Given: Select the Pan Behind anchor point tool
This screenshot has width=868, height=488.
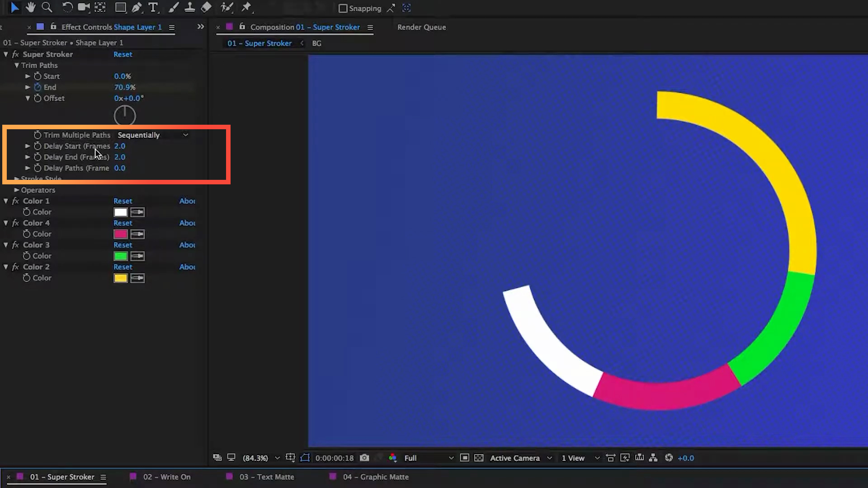Looking at the screenshot, I should [100, 7].
